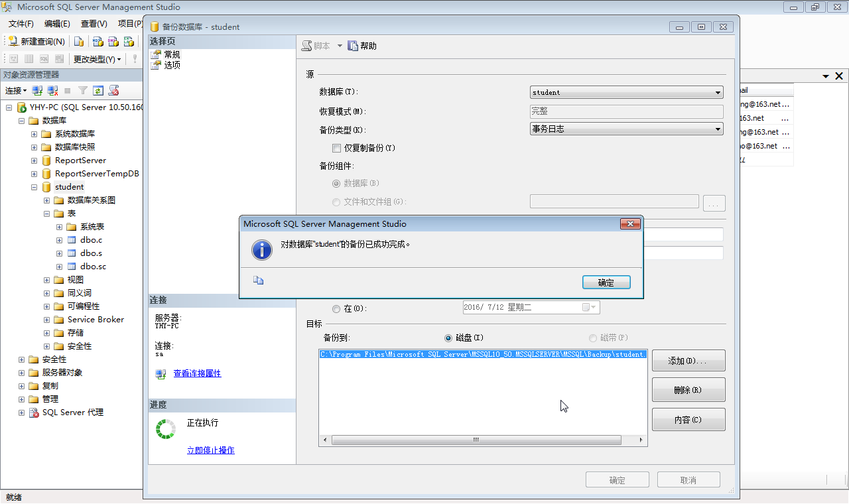Open the expiry date picker dropdown
Screen dimensions: 849x504
pyautogui.click(x=593, y=308)
